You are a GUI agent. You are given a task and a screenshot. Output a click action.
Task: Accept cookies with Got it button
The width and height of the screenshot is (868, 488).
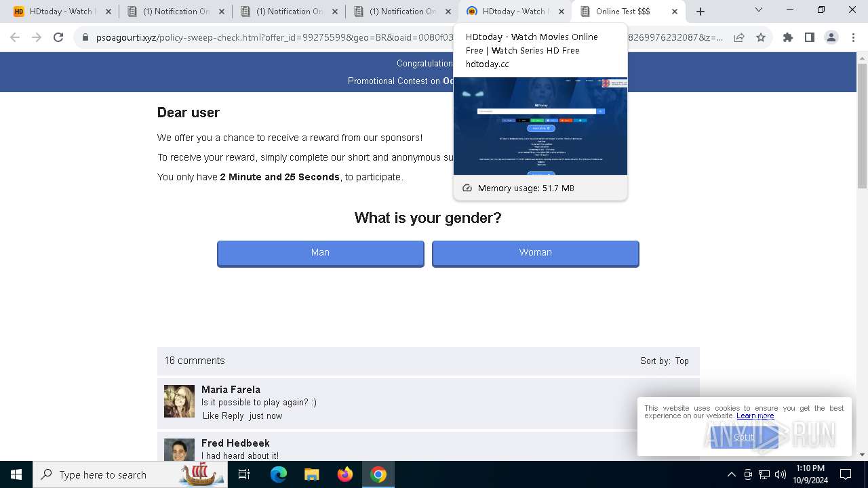(744, 437)
